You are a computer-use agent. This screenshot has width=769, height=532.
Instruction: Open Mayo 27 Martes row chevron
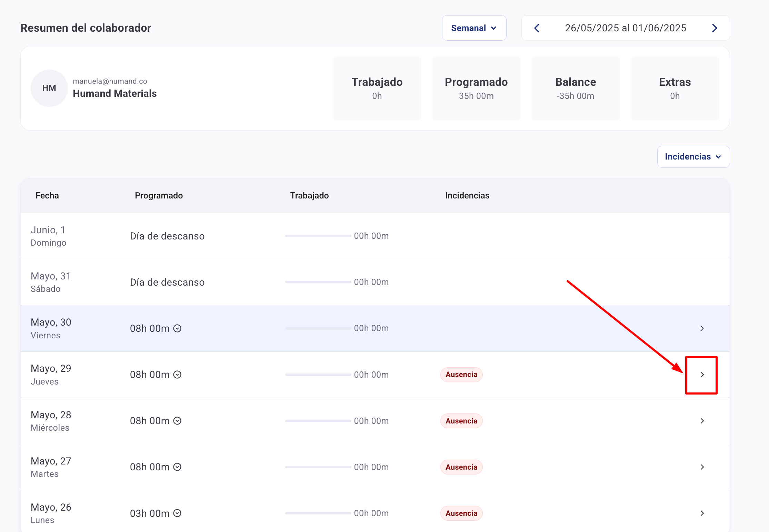(702, 467)
